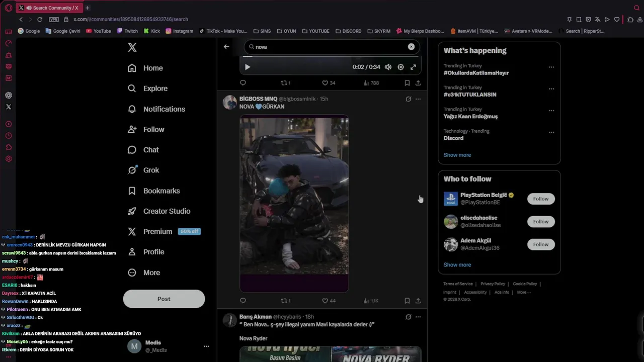The width and height of the screenshot is (644, 362).
Task: Open the Chat section
Action: 143,150
